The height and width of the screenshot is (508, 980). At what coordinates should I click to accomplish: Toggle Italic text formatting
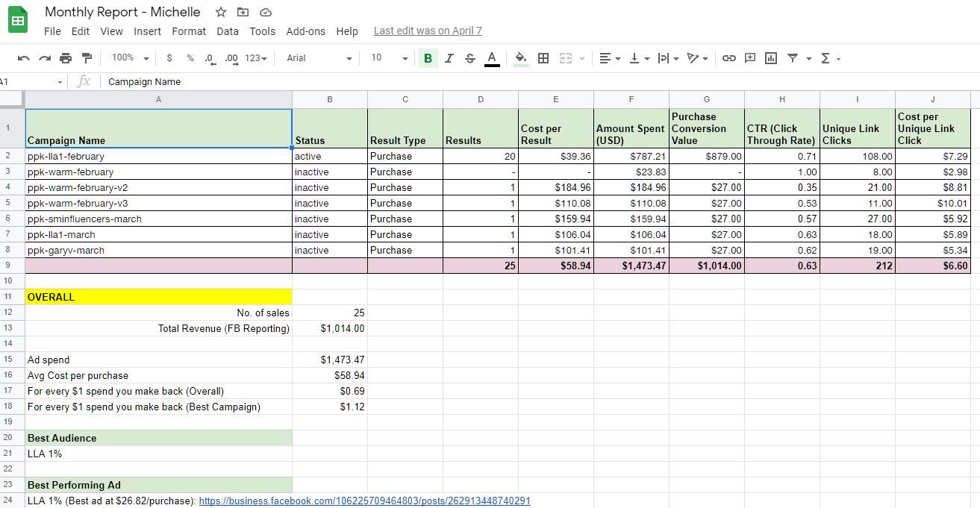point(449,58)
